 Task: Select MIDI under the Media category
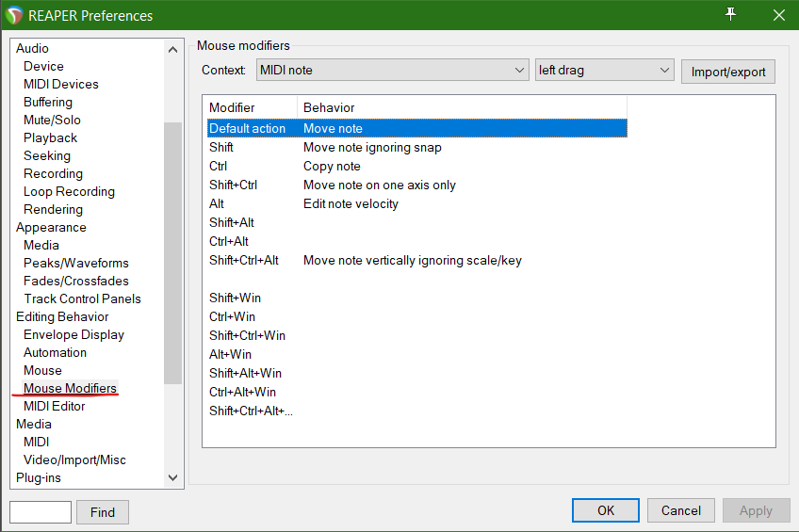pos(36,442)
